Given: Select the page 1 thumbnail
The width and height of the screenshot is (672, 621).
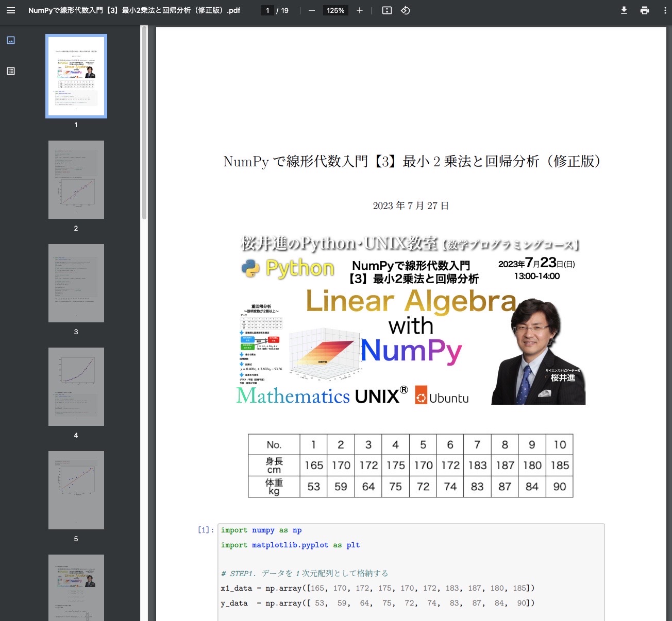Looking at the screenshot, I should pyautogui.click(x=76, y=76).
